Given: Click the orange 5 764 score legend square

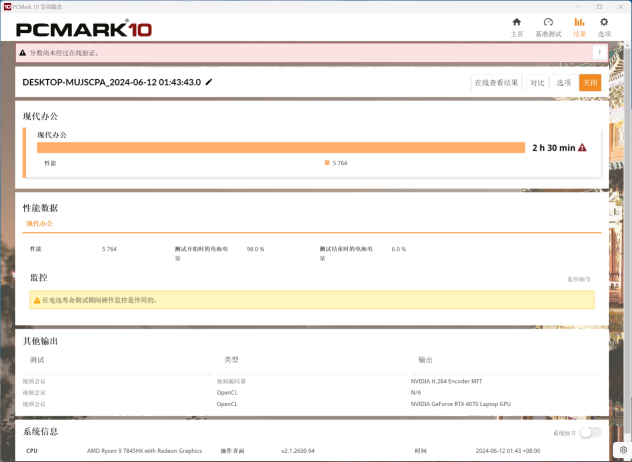Looking at the screenshot, I should [x=327, y=162].
